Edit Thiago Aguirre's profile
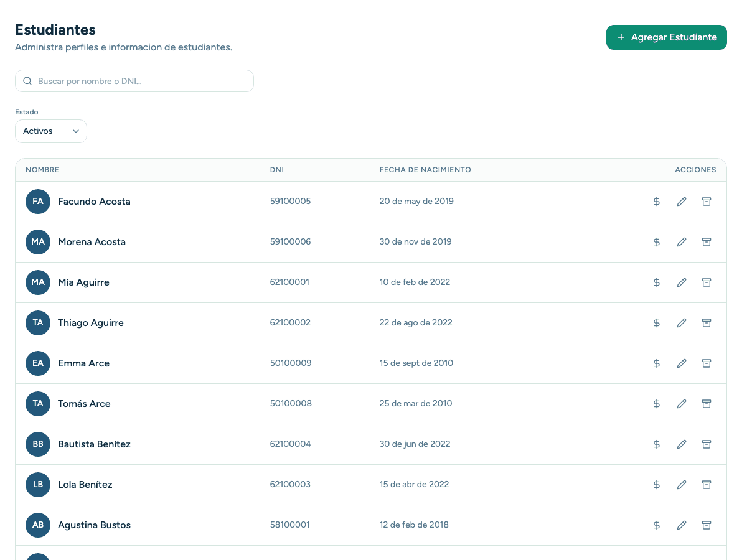Image resolution: width=747 pixels, height=560 pixels. (682, 323)
